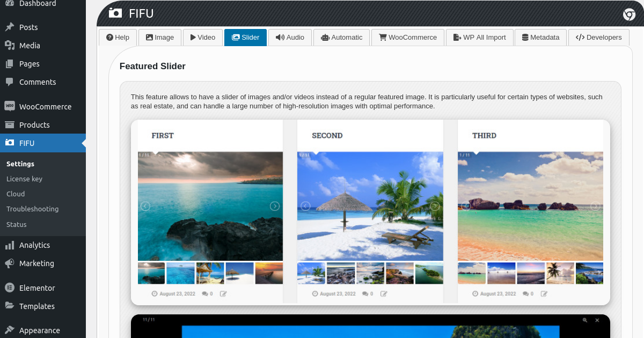Open the Cloud submenu link
The image size is (644, 338).
coord(16,194)
